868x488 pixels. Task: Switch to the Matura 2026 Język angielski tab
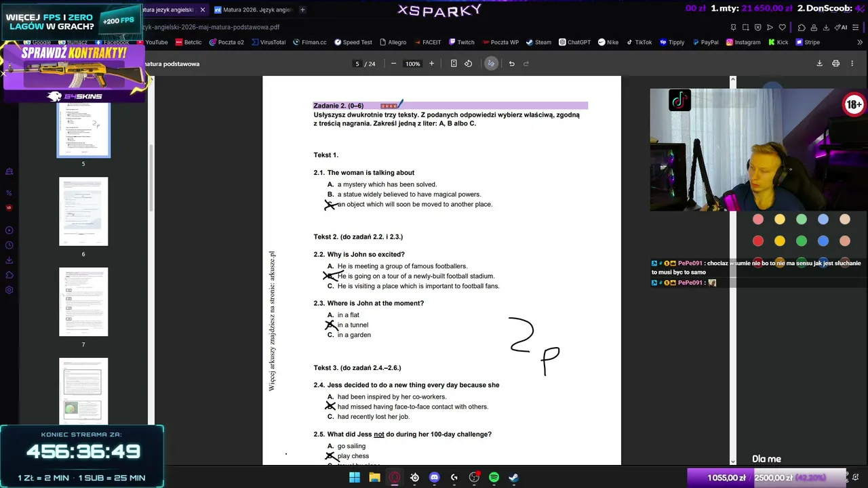tap(253, 10)
